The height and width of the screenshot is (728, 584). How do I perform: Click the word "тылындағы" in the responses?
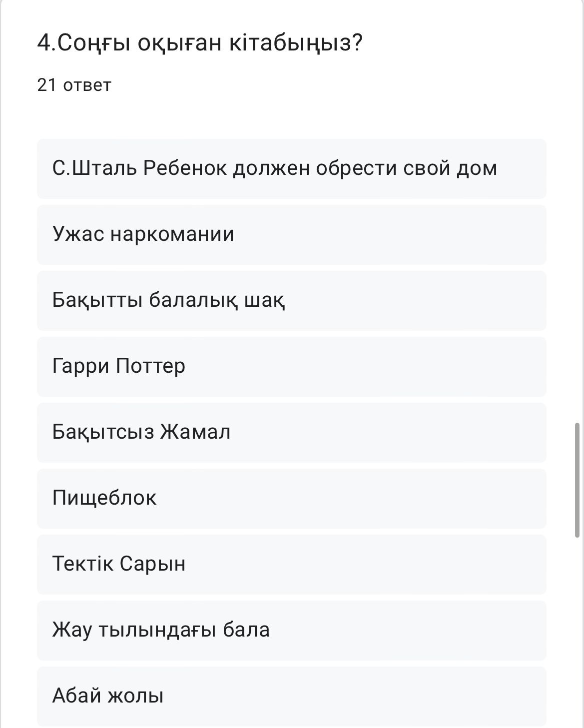[157, 630]
